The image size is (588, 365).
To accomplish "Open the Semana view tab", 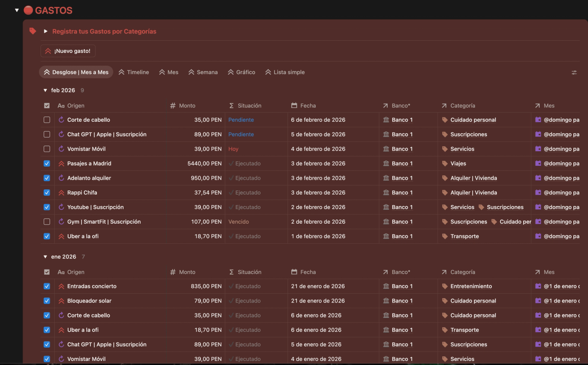I will click(203, 72).
